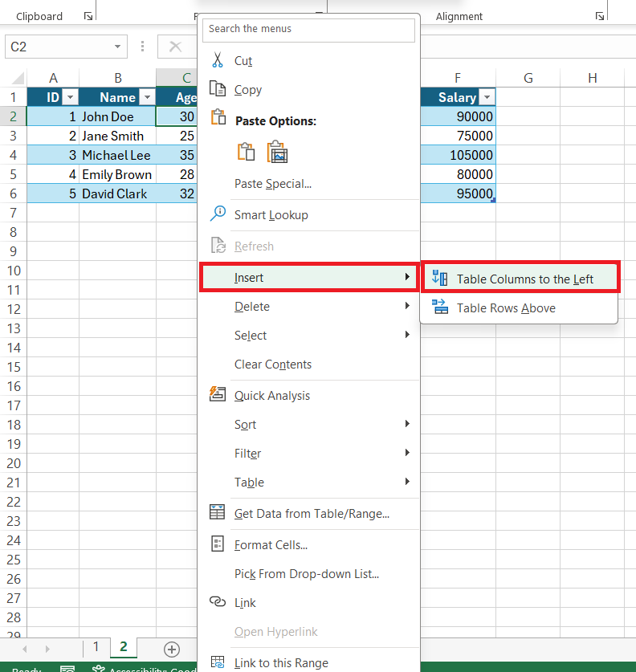Screen dimensions: 636x672
Task: Open the Name column filter dropdown
Action: coord(146,97)
